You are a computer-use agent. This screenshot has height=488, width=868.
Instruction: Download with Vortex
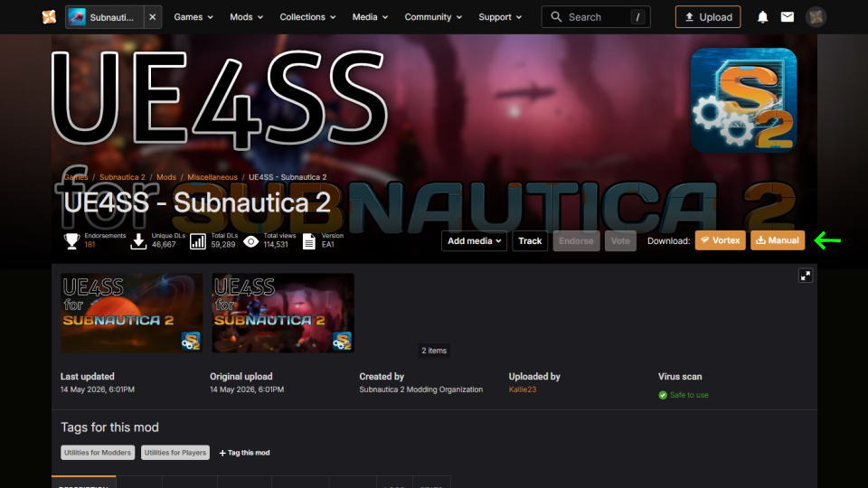[721, 240]
